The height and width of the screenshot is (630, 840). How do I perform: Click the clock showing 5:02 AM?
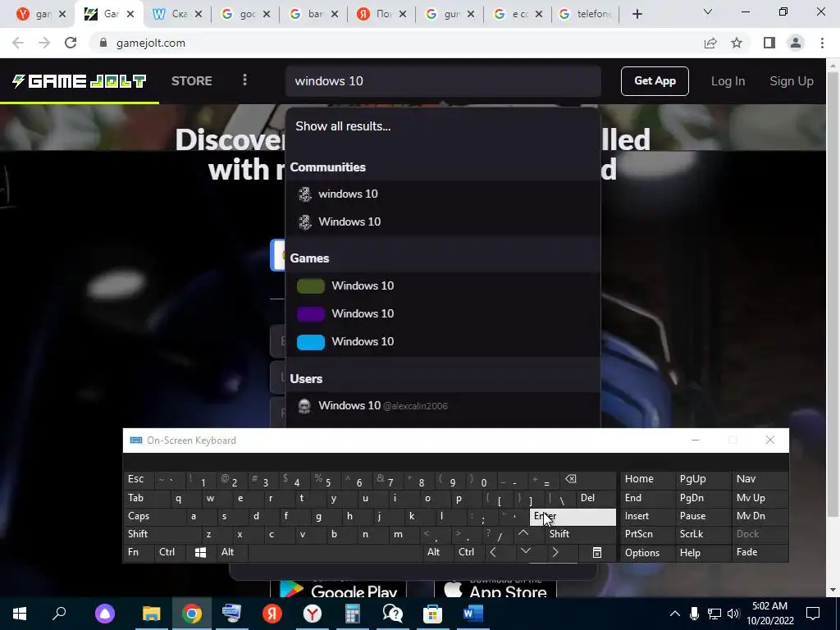(x=769, y=614)
